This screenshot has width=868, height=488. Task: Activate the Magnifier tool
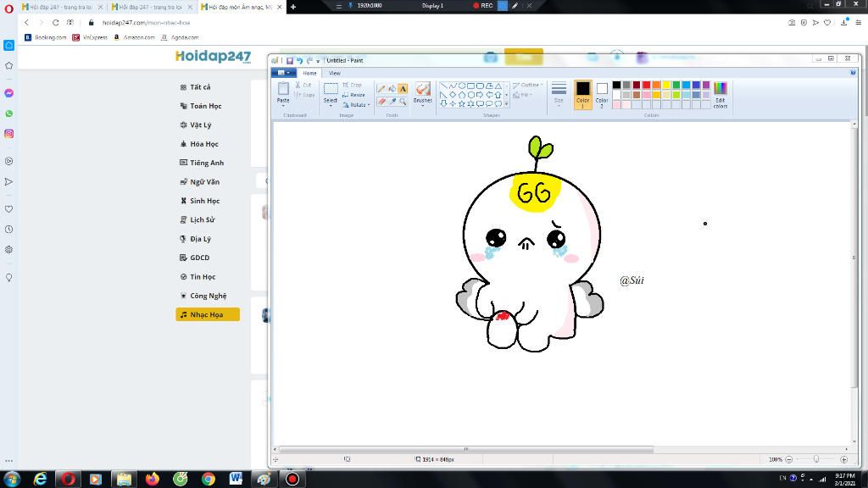pyautogui.click(x=403, y=102)
